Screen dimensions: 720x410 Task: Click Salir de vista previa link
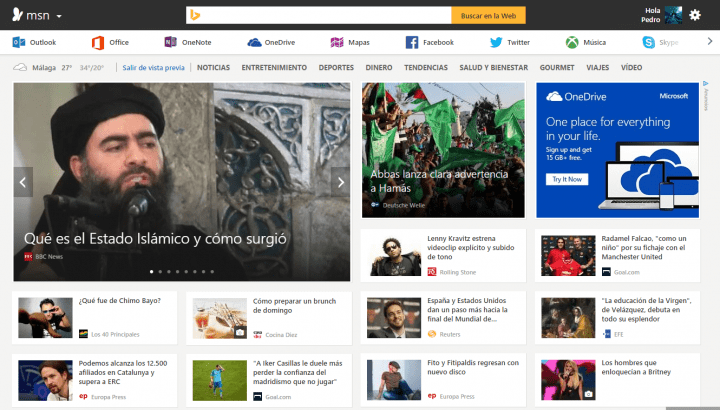click(153, 67)
